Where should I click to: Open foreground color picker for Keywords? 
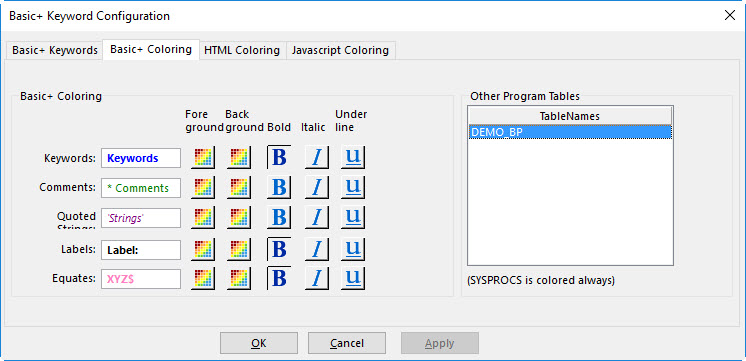[x=203, y=157]
